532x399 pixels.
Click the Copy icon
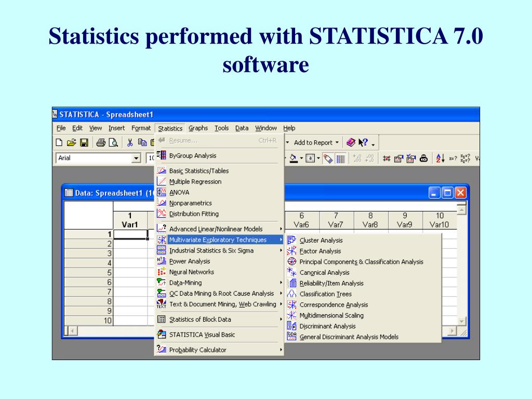(142, 143)
